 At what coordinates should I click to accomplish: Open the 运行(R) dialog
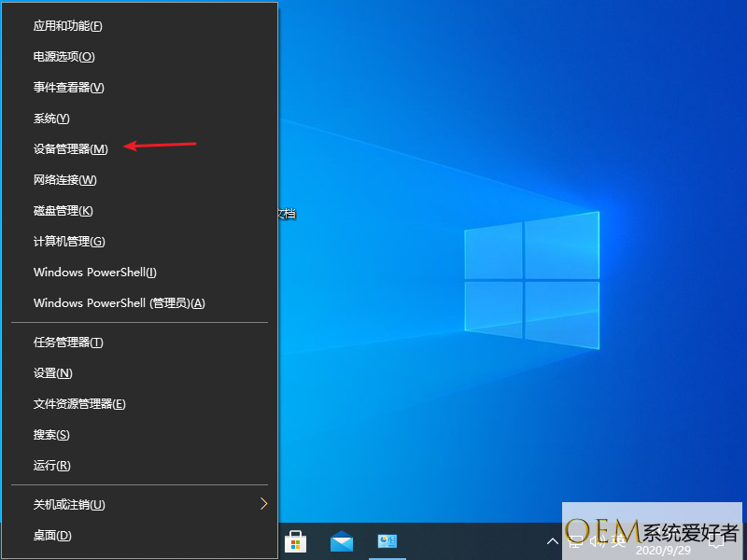coord(52,466)
